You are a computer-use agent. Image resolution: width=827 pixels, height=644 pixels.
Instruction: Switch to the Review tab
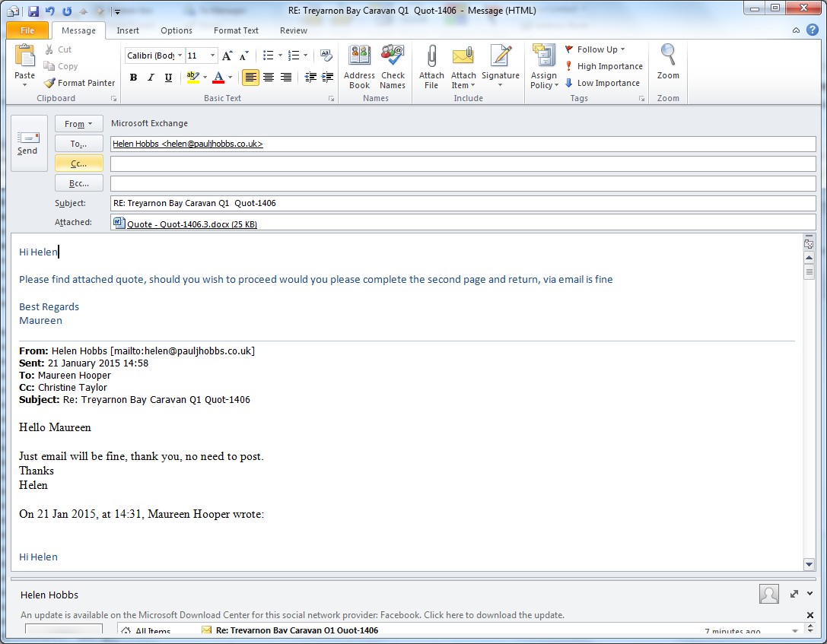[293, 30]
